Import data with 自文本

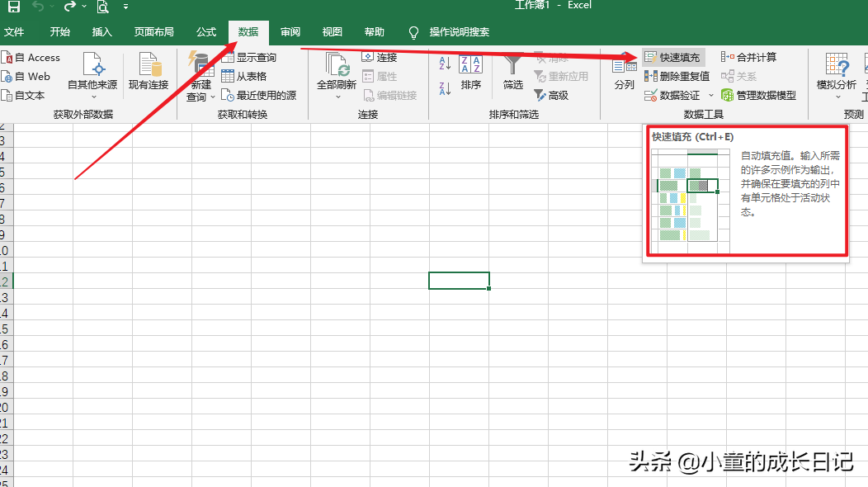23,95
